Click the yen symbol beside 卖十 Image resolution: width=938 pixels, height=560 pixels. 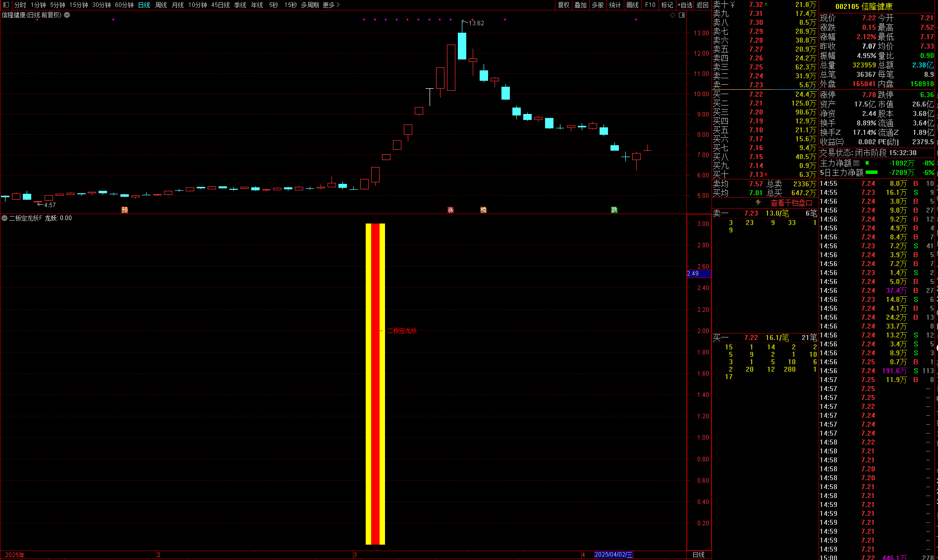tap(732, 4)
